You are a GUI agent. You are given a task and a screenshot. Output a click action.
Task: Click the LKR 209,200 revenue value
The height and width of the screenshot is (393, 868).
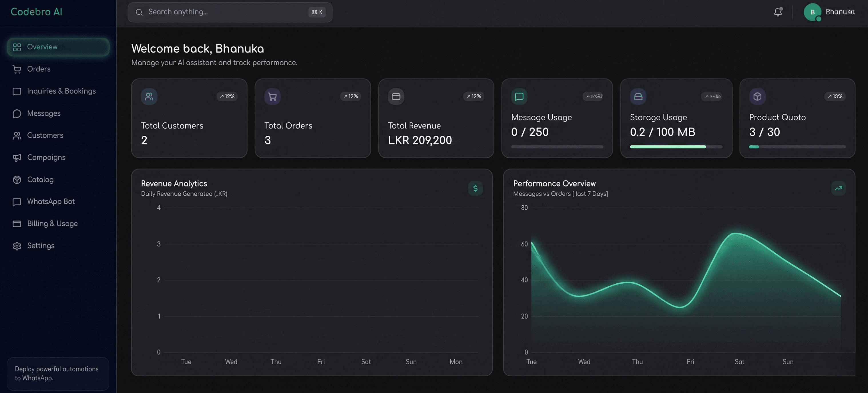tap(420, 140)
